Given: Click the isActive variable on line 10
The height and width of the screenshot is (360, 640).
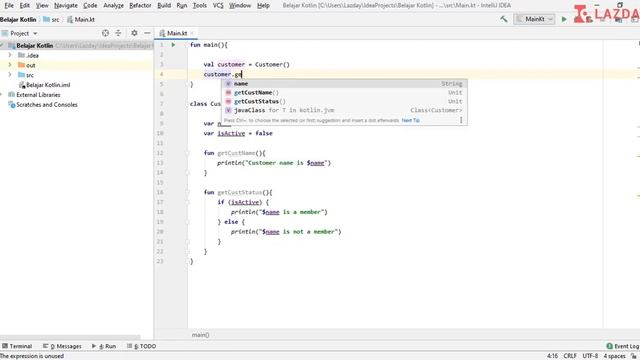Looking at the screenshot, I should pos(231,133).
